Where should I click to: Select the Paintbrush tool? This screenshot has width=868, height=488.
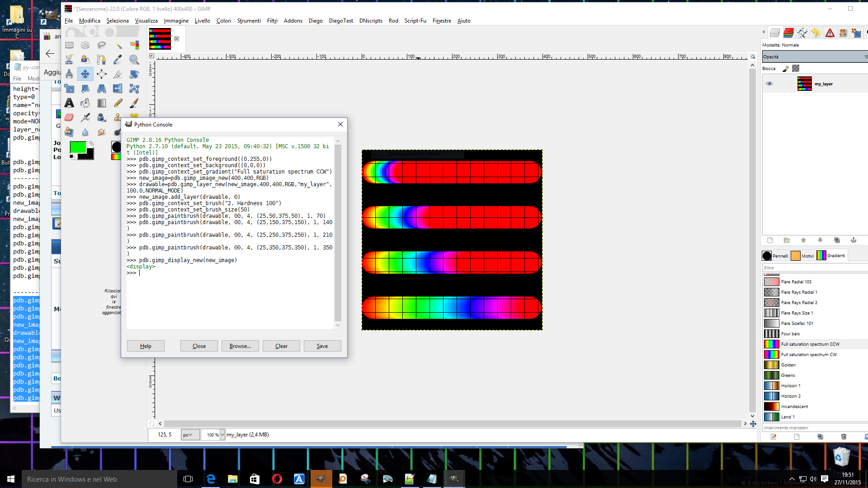(x=134, y=103)
